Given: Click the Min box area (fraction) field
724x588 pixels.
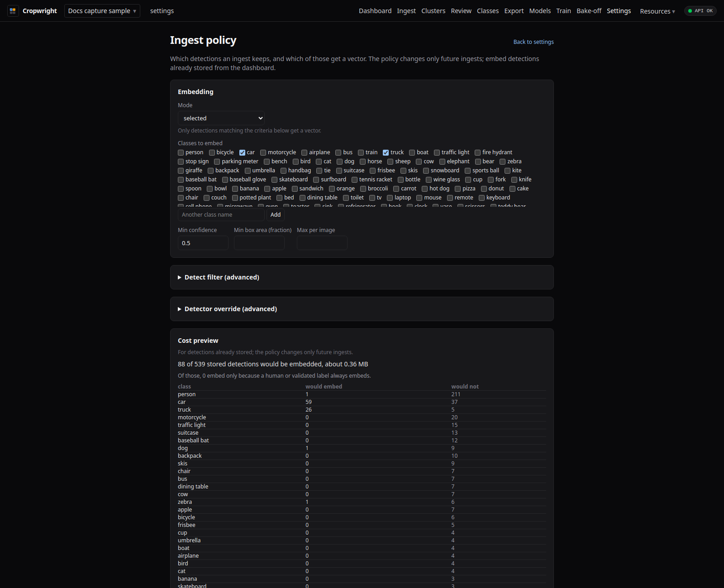Looking at the screenshot, I should (259, 243).
